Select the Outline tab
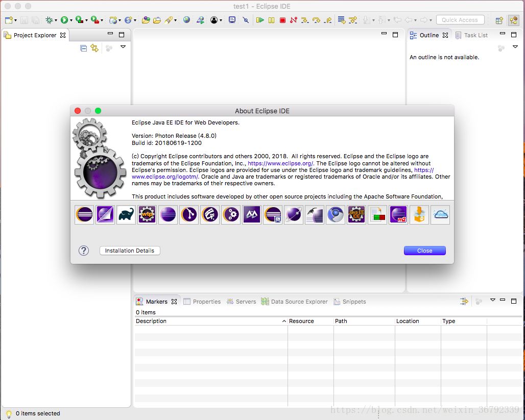525x420 pixels. click(429, 35)
